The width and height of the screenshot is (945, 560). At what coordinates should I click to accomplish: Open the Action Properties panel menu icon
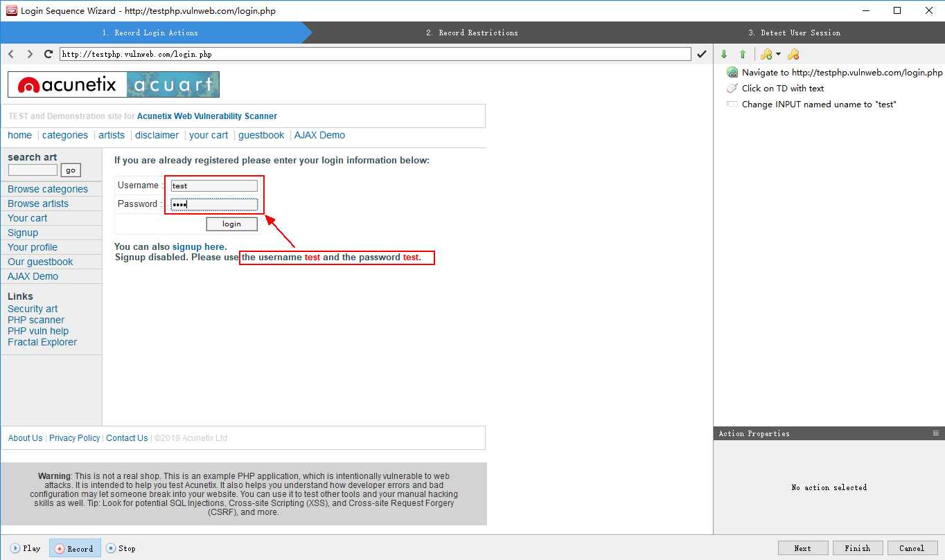click(x=936, y=433)
